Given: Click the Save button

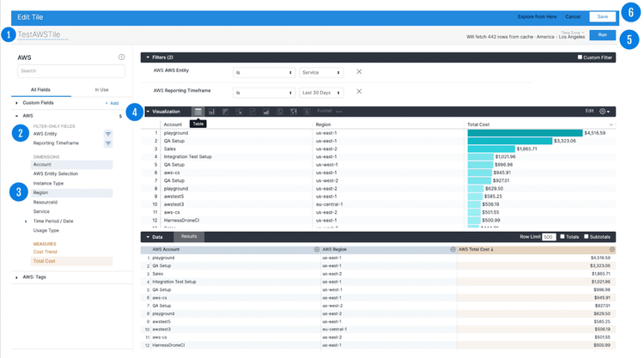Looking at the screenshot, I should 602,17.
